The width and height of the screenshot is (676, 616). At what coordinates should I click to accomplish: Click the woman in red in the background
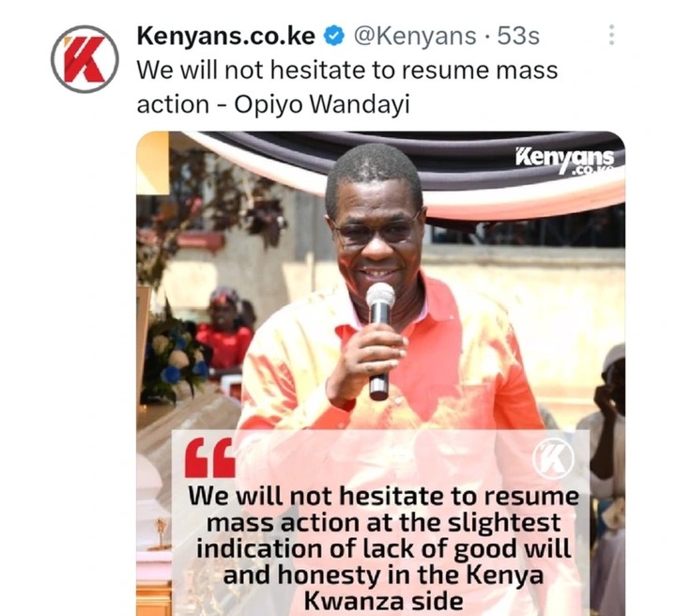[x=224, y=330]
